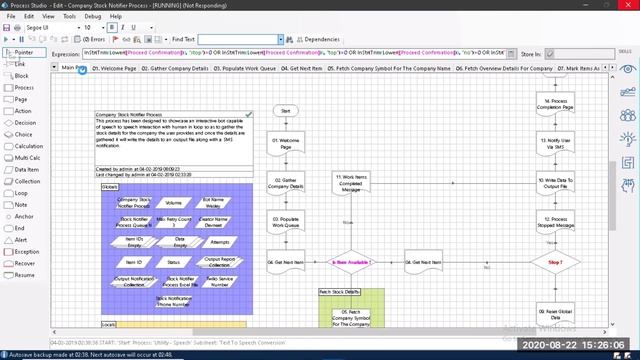Open the Segoe UI font dropdown
The width and height of the screenshot is (640, 360).
79,28
